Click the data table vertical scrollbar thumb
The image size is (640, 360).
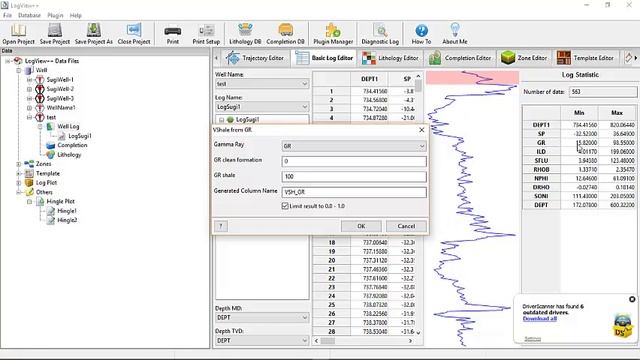(x=418, y=86)
